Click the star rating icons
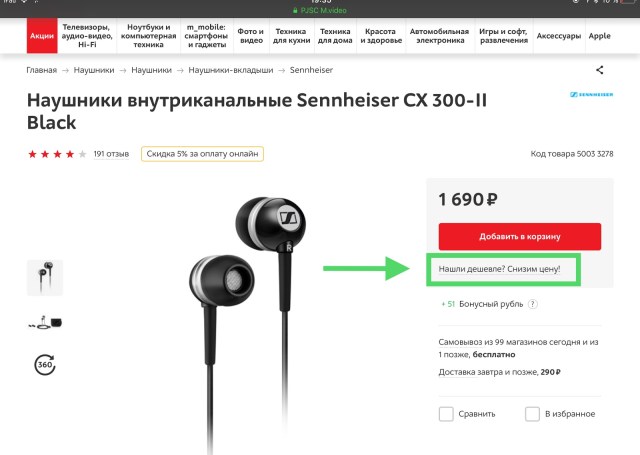The width and height of the screenshot is (640, 455). (57, 154)
